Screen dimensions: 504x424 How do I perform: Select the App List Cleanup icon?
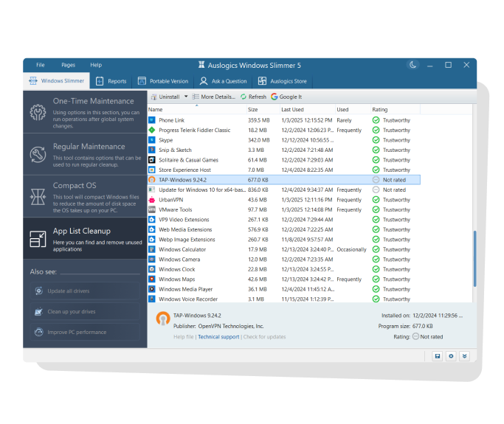pos(38,239)
